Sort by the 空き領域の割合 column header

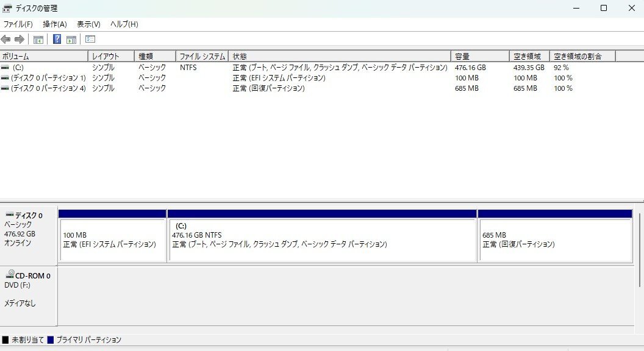[x=582, y=56]
